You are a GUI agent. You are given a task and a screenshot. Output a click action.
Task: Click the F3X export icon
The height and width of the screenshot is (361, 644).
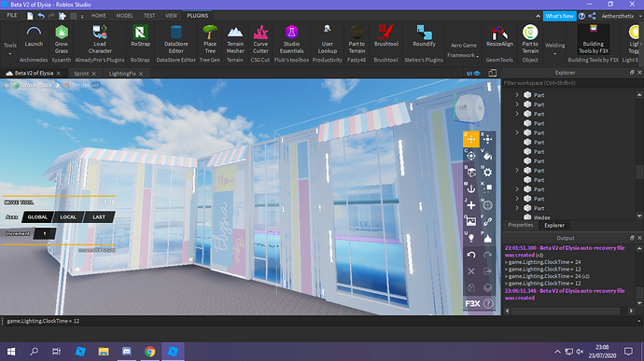coord(487,271)
